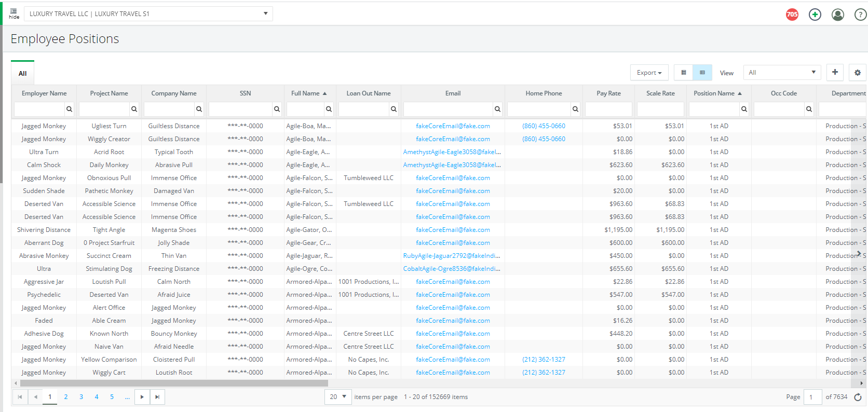This screenshot has width=868, height=412.
Task: Click the Occ Code column header
Action: click(x=784, y=93)
